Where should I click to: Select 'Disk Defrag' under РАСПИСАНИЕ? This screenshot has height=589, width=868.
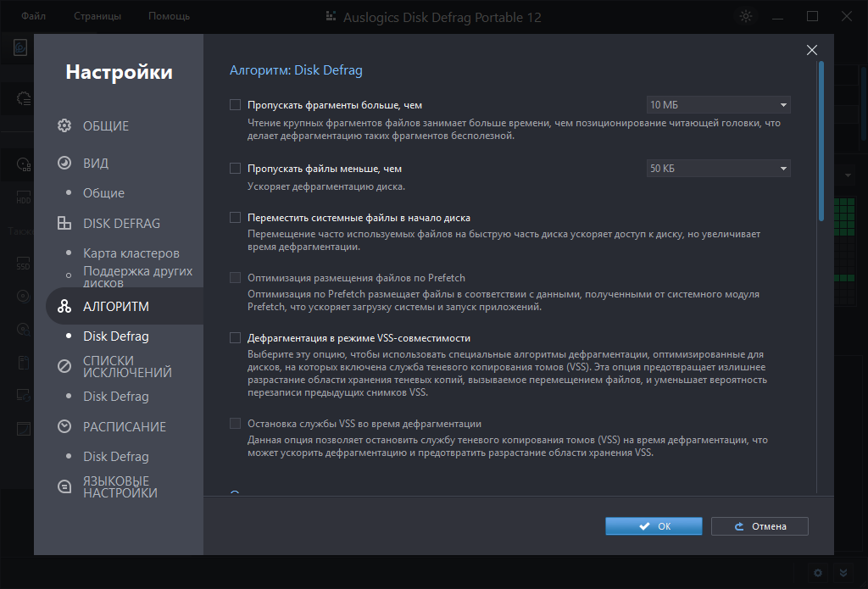pyautogui.click(x=115, y=456)
